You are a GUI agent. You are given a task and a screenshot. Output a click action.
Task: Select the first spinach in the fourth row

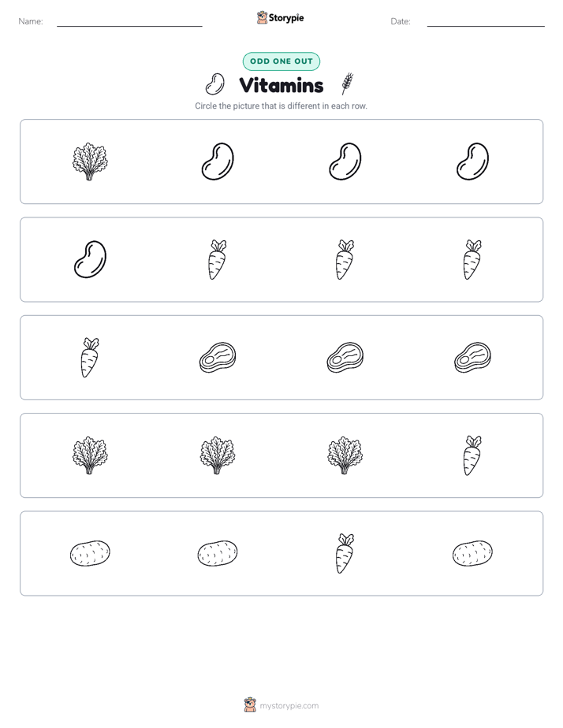(x=90, y=455)
